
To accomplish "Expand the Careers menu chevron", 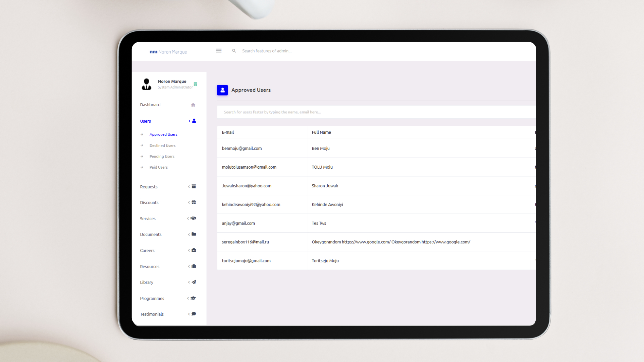I will coord(189,250).
